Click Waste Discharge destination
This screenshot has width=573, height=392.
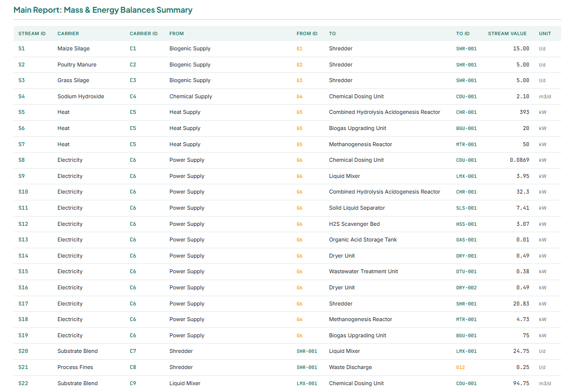[350, 367]
